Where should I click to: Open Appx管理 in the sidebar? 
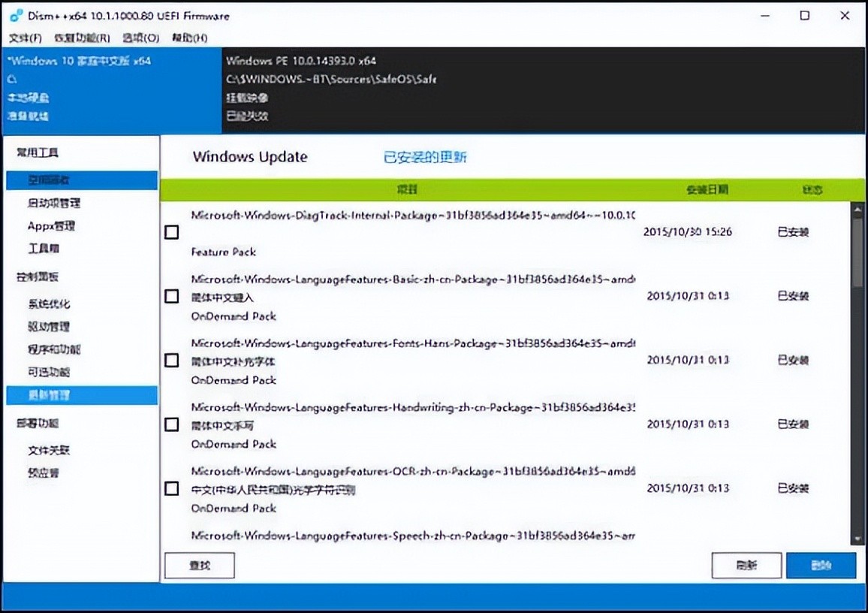[x=51, y=225]
